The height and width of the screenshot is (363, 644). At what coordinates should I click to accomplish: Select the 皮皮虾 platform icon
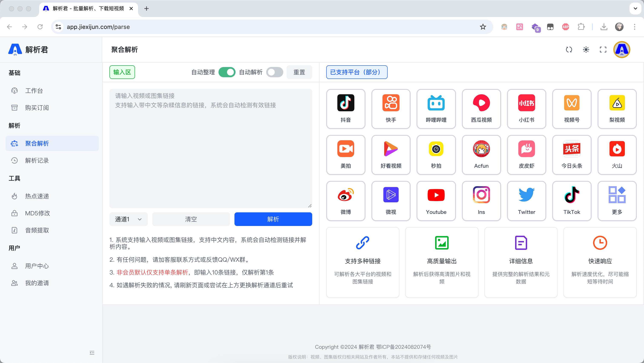[526, 149]
